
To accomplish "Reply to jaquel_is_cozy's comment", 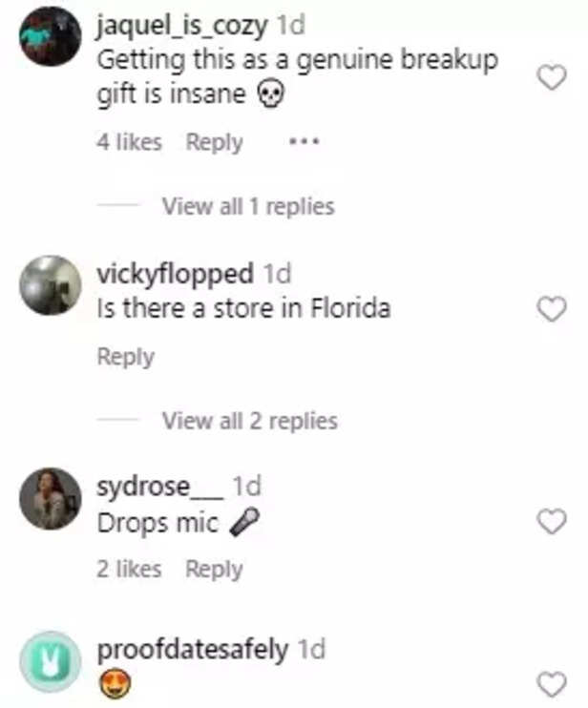I will [x=215, y=143].
